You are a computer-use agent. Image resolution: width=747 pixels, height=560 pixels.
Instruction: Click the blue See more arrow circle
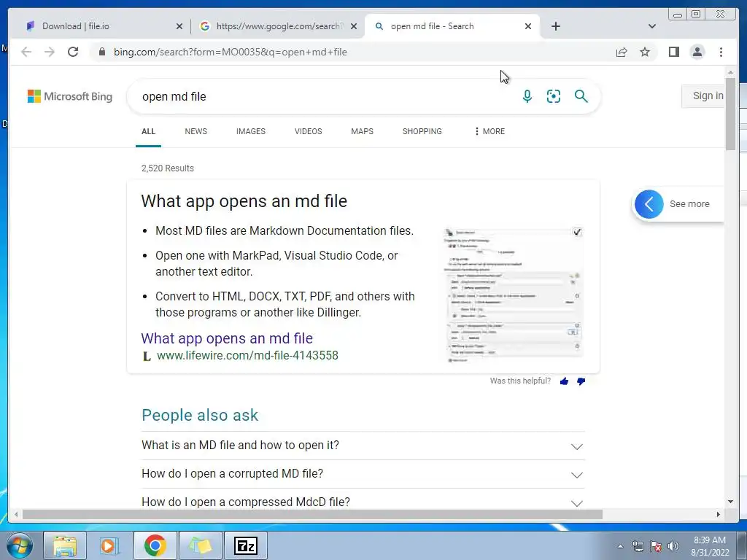[649, 204]
